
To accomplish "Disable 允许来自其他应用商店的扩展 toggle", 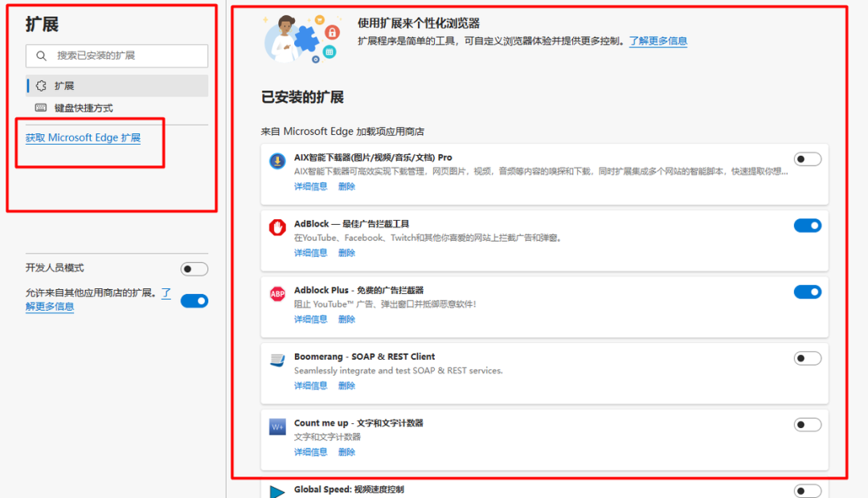I will tap(194, 301).
